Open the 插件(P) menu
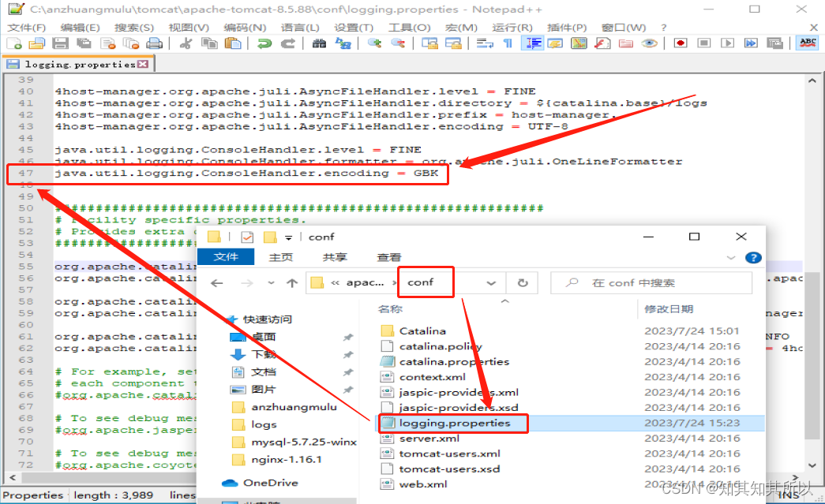825x504 pixels. tap(567, 28)
